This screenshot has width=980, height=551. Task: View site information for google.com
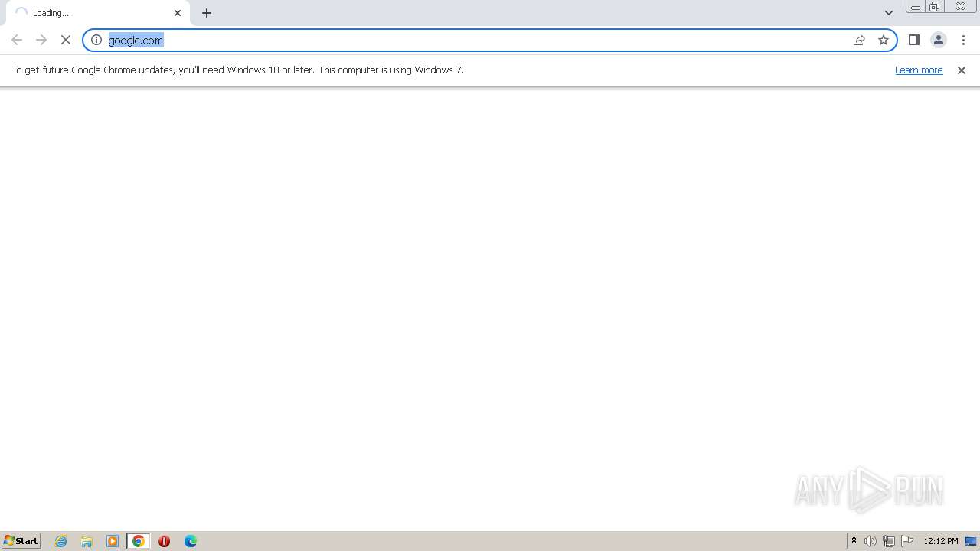[x=96, y=40]
